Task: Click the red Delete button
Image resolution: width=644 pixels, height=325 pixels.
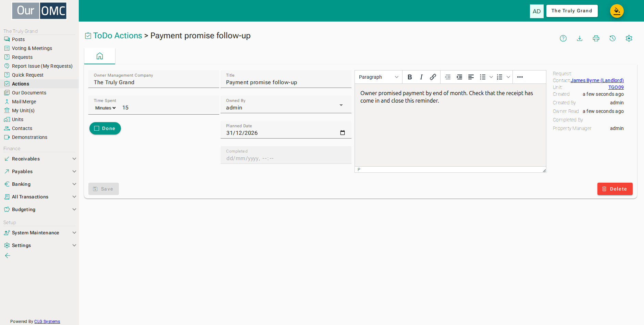Action: tap(615, 189)
